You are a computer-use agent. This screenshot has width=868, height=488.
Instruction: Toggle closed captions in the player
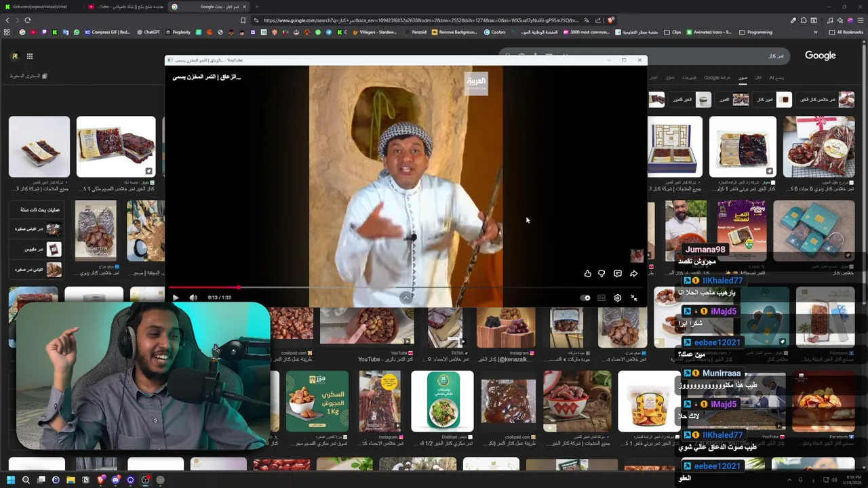tap(601, 298)
